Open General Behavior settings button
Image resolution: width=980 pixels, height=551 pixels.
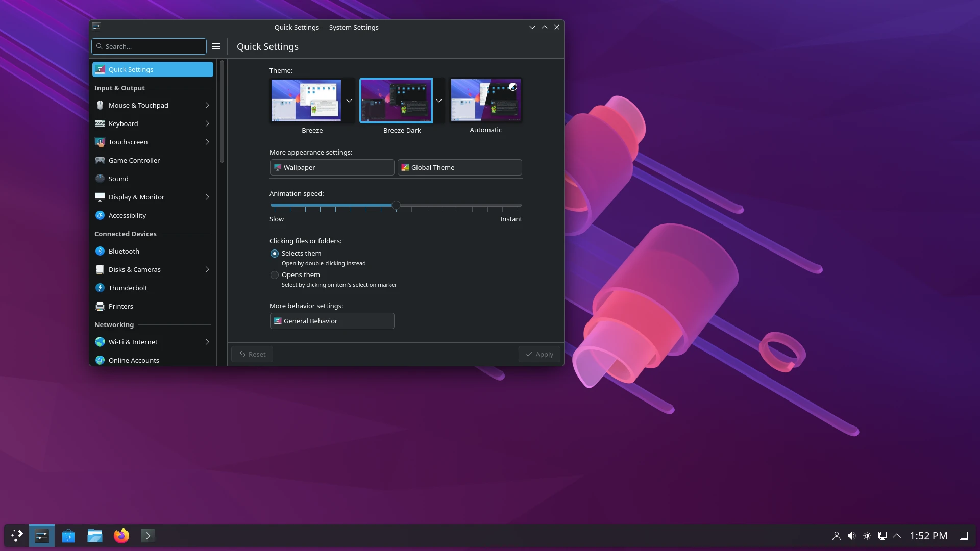point(332,321)
